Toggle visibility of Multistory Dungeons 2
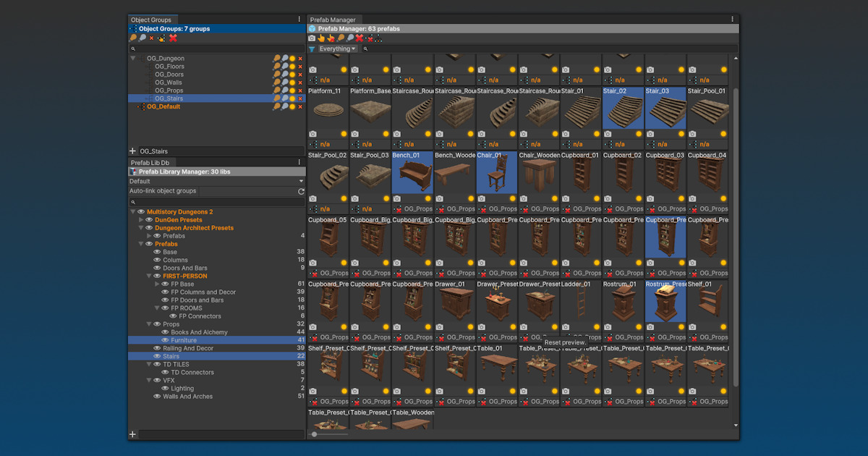The width and height of the screenshot is (868, 456). [x=140, y=211]
